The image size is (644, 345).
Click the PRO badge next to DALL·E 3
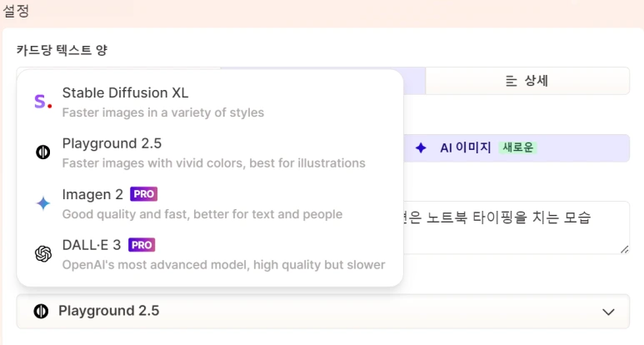pyautogui.click(x=142, y=245)
